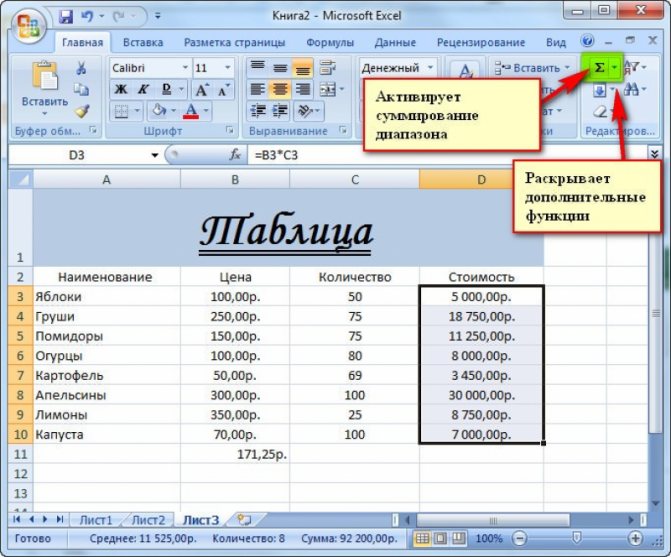
Task: Activate the Format Painter brush
Action: click(x=81, y=111)
